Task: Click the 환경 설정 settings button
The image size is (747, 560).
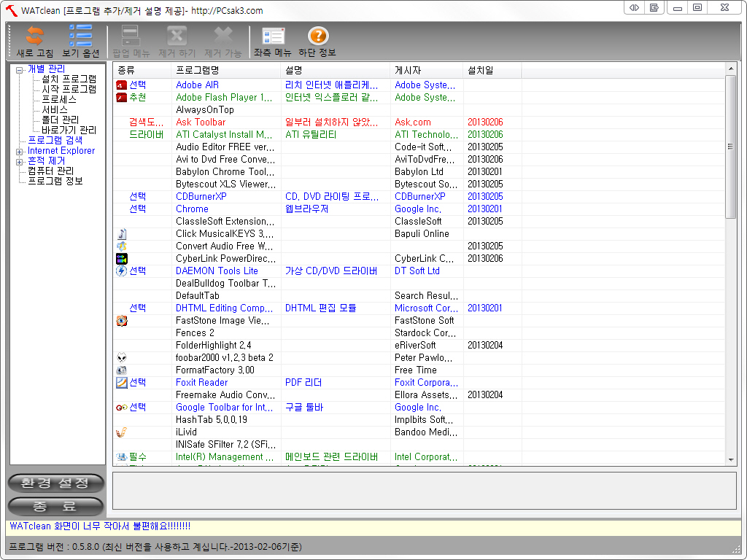Action: point(55,483)
